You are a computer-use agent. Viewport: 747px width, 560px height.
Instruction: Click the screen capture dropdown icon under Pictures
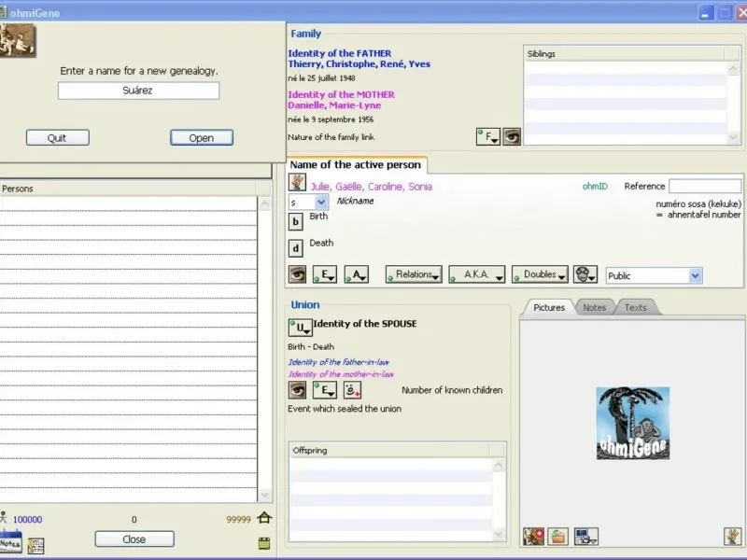pos(586,537)
